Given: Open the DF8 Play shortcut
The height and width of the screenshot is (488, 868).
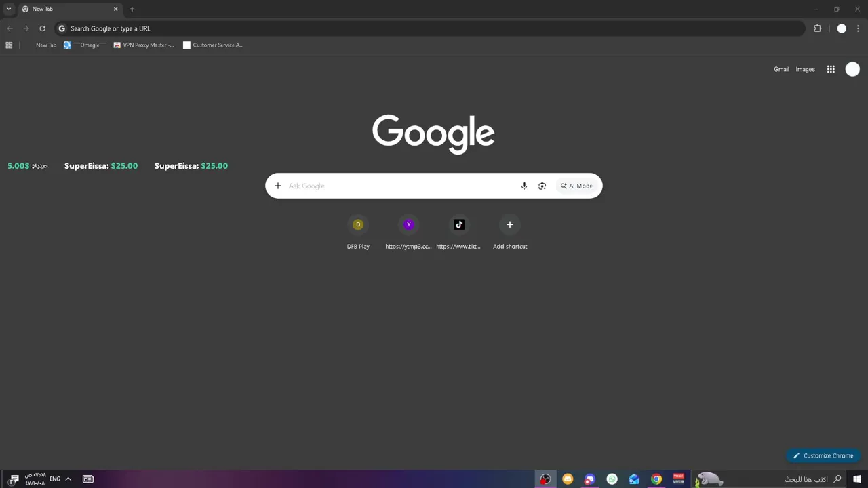Looking at the screenshot, I should 358,233.
